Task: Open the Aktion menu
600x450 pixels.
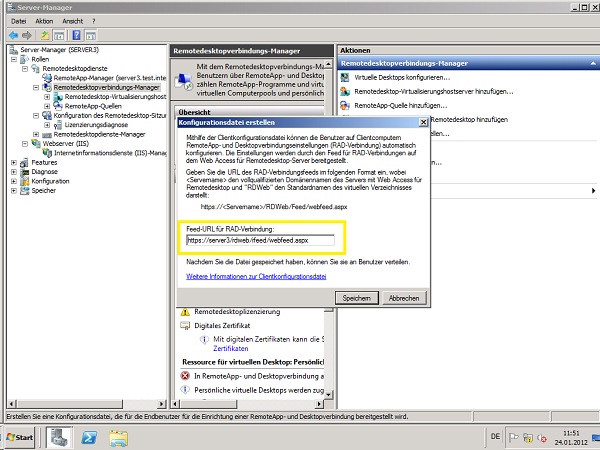Action: point(44,21)
